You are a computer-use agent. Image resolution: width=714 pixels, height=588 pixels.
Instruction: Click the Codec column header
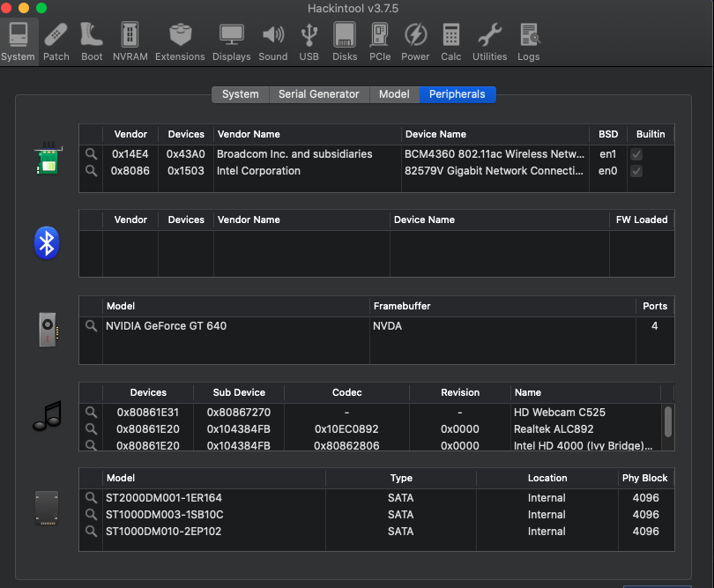coord(347,392)
